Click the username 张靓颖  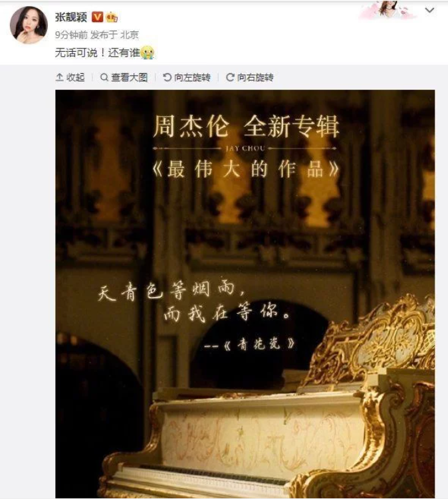pos(71,17)
